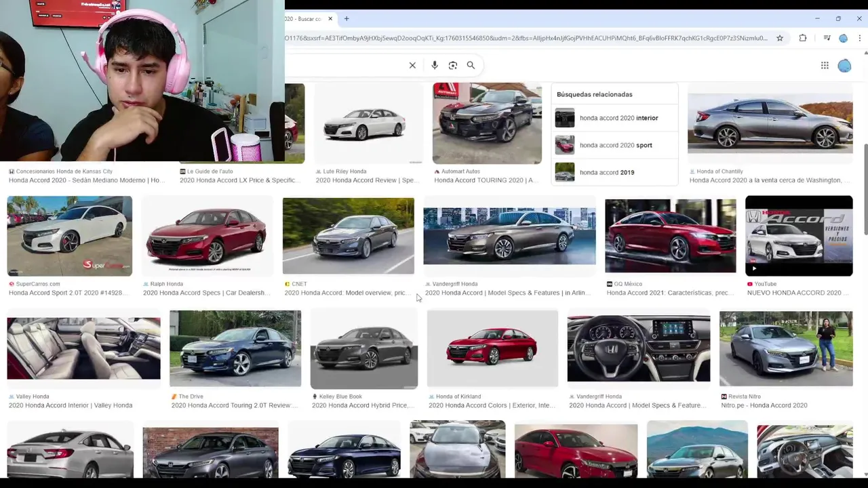Screen dimensions: 868x488
Task: Select the '2020 - Buscar' browser tab
Action: point(305,18)
